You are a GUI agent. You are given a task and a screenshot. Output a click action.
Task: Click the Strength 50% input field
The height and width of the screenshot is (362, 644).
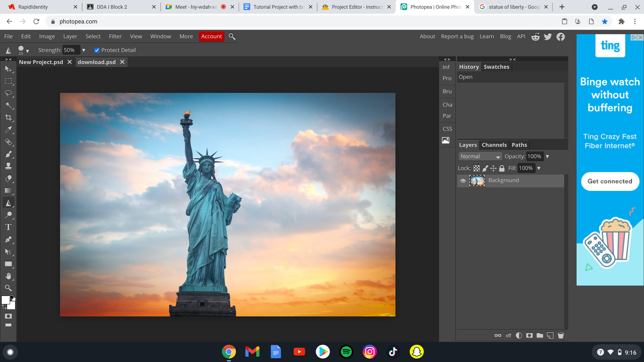71,50
